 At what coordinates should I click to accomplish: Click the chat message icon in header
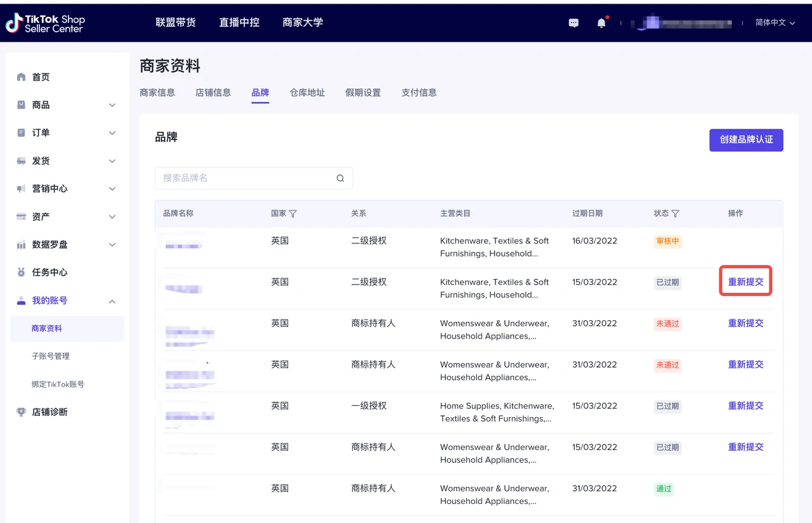click(x=573, y=23)
